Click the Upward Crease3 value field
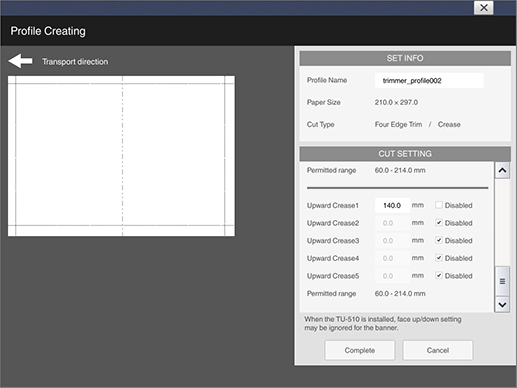The width and height of the screenshot is (517, 388). click(x=392, y=241)
